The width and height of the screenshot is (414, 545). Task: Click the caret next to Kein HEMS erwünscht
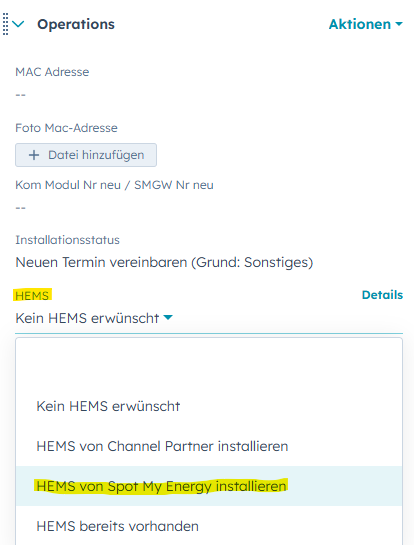pyautogui.click(x=168, y=317)
